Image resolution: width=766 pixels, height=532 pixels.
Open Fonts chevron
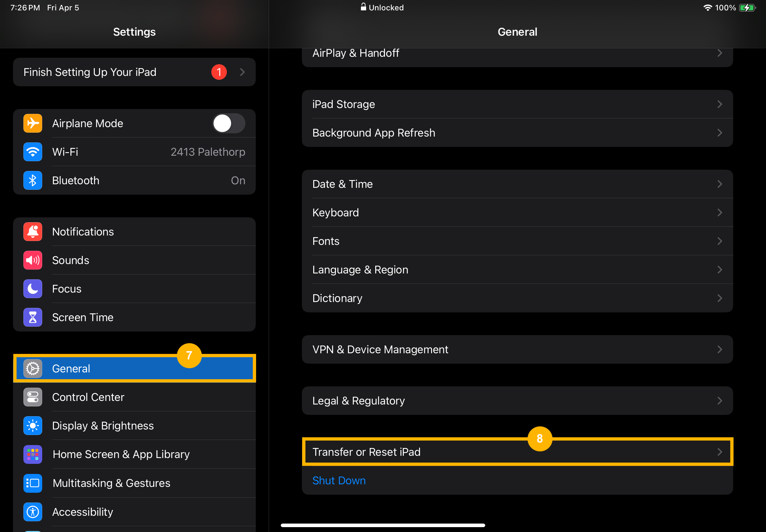(x=720, y=241)
